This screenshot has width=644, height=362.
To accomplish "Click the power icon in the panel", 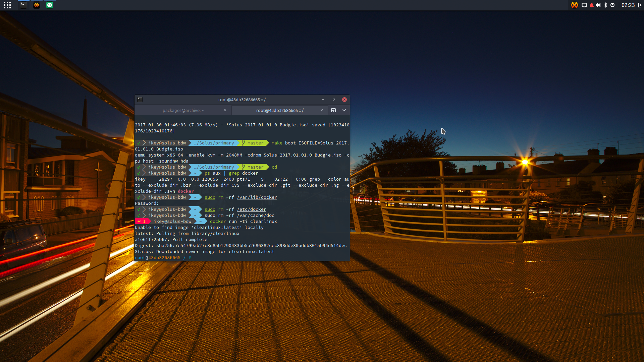I will click(612, 5).
